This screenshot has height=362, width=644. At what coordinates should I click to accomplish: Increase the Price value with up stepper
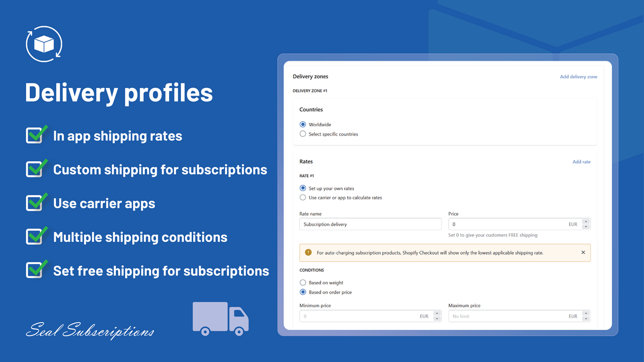586,222
